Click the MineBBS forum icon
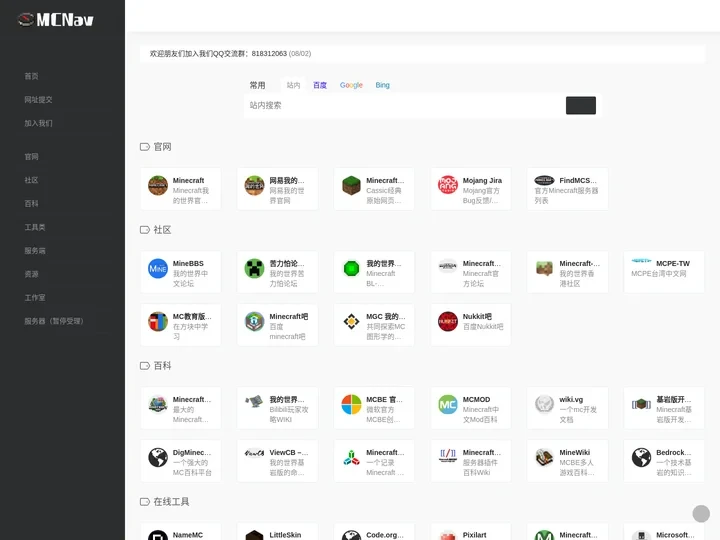The width and height of the screenshot is (720, 540). tap(158, 269)
